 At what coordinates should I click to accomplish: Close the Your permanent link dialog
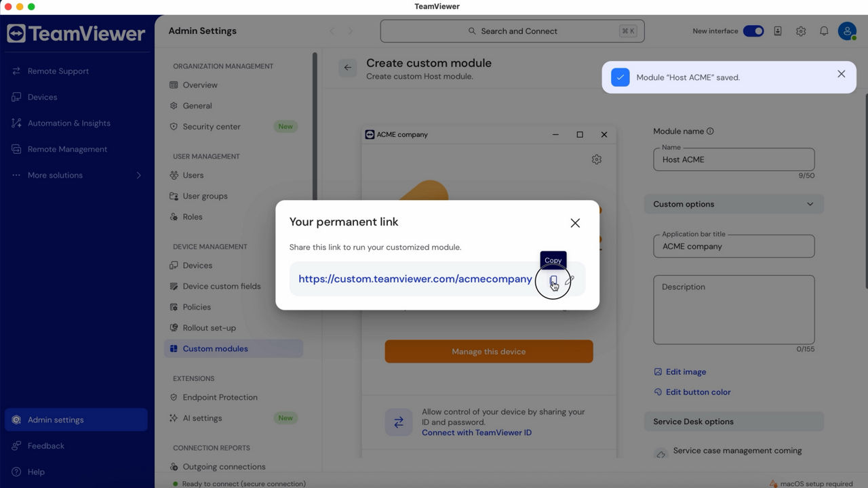pos(575,223)
